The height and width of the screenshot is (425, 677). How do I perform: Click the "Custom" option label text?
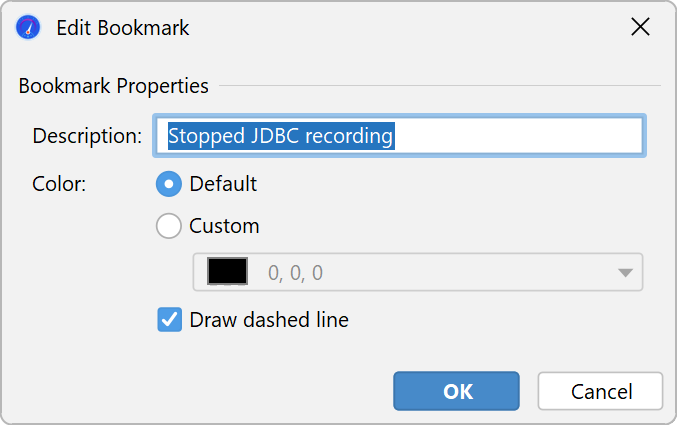(x=224, y=226)
